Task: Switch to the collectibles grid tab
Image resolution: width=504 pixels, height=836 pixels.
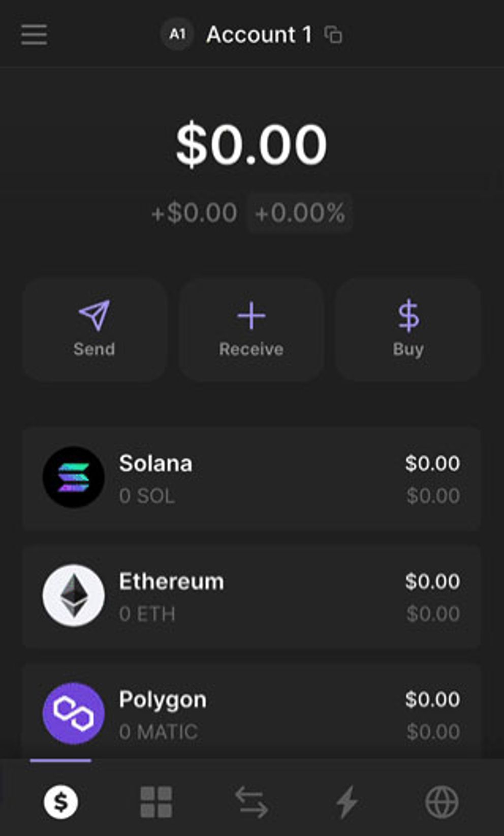Action: click(156, 802)
